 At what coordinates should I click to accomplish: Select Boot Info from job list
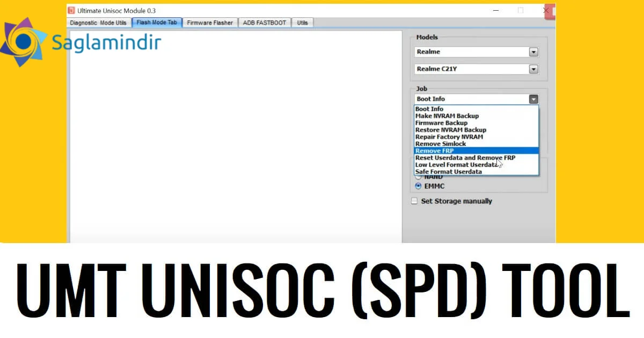(x=476, y=109)
